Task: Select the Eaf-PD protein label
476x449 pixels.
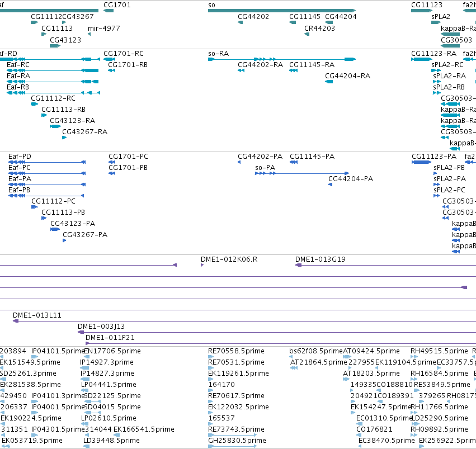Action: tap(20, 157)
